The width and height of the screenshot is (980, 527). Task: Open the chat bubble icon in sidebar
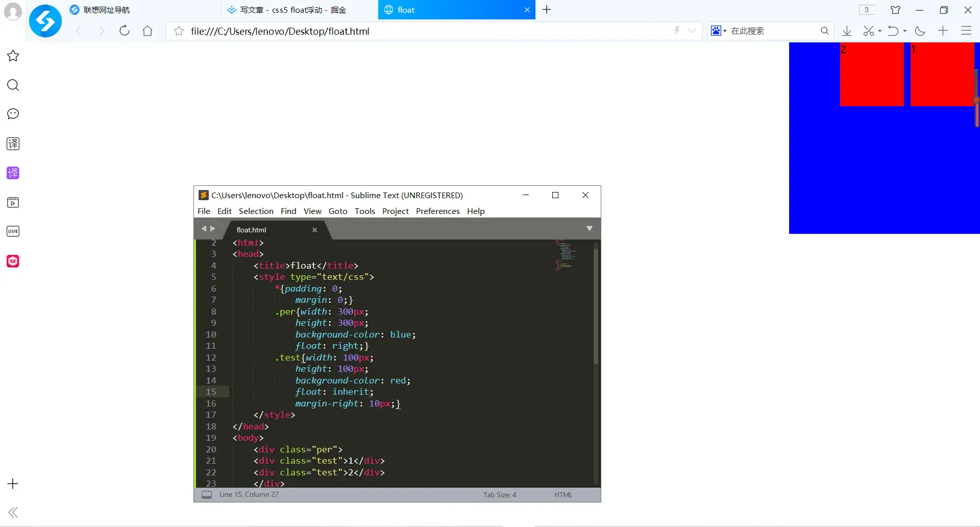(x=13, y=114)
